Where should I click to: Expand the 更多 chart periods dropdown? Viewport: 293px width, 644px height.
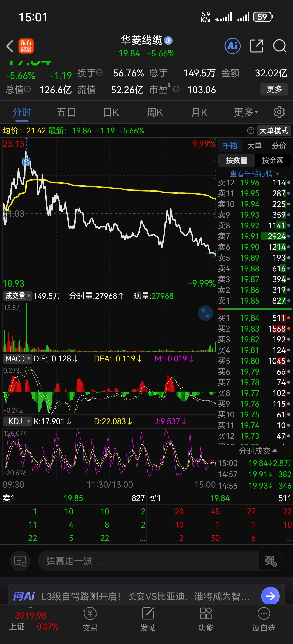pyautogui.click(x=246, y=112)
